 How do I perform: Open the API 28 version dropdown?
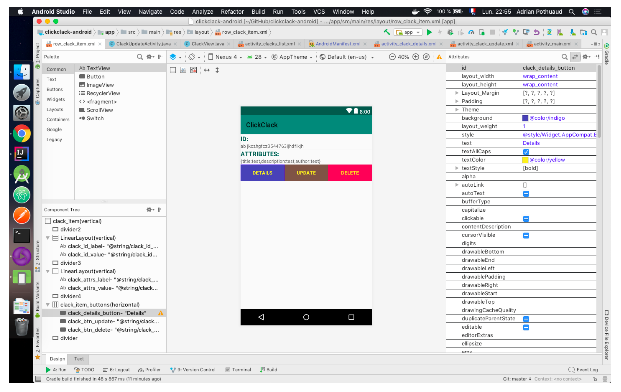(x=256, y=57)
